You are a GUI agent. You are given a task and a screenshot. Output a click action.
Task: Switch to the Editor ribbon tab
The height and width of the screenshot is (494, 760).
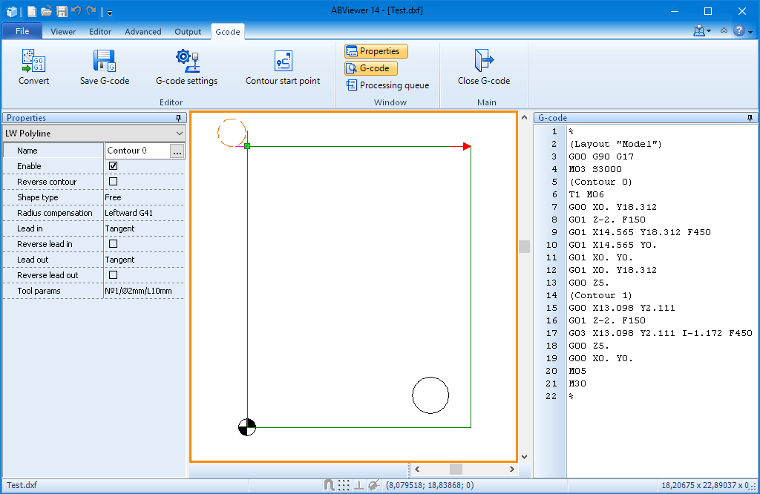100,32
